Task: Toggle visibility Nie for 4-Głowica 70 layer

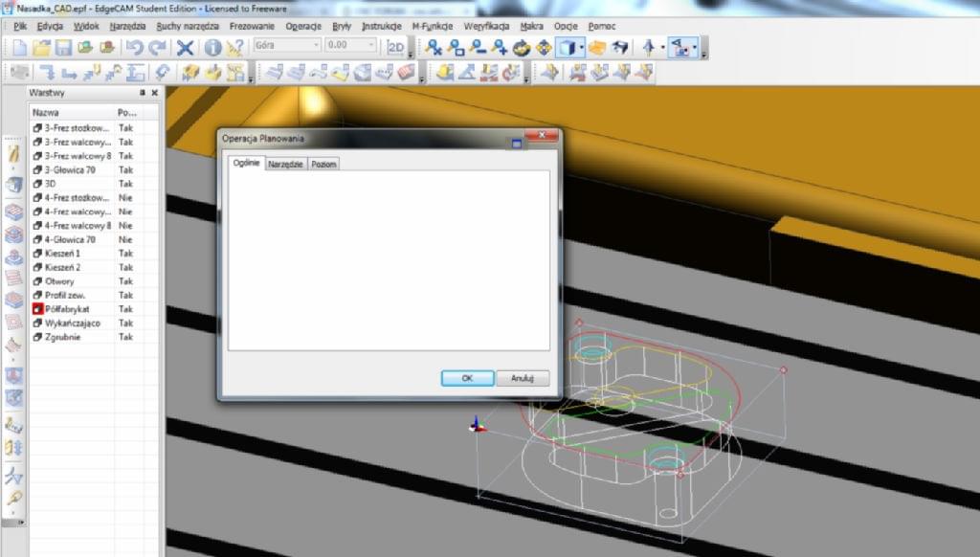Action: click(x=125, y=239)
